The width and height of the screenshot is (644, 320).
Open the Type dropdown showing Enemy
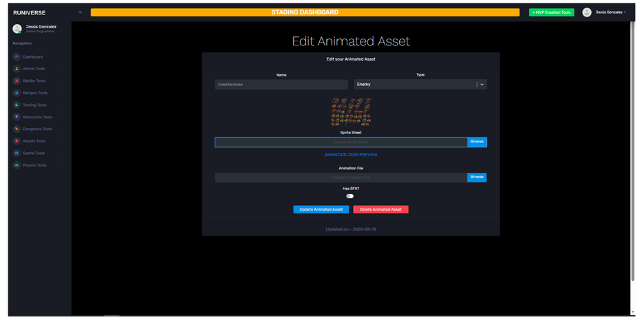pos(420,84)
